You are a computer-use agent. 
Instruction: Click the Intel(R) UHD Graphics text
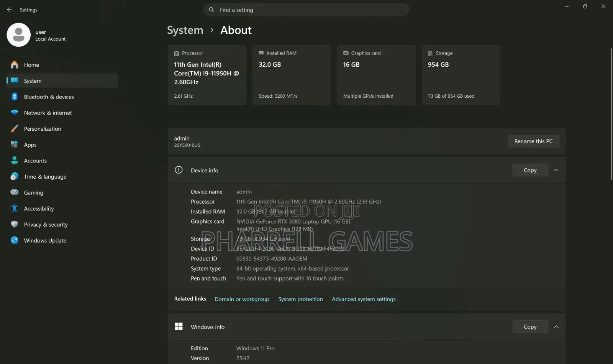[274, 229]
